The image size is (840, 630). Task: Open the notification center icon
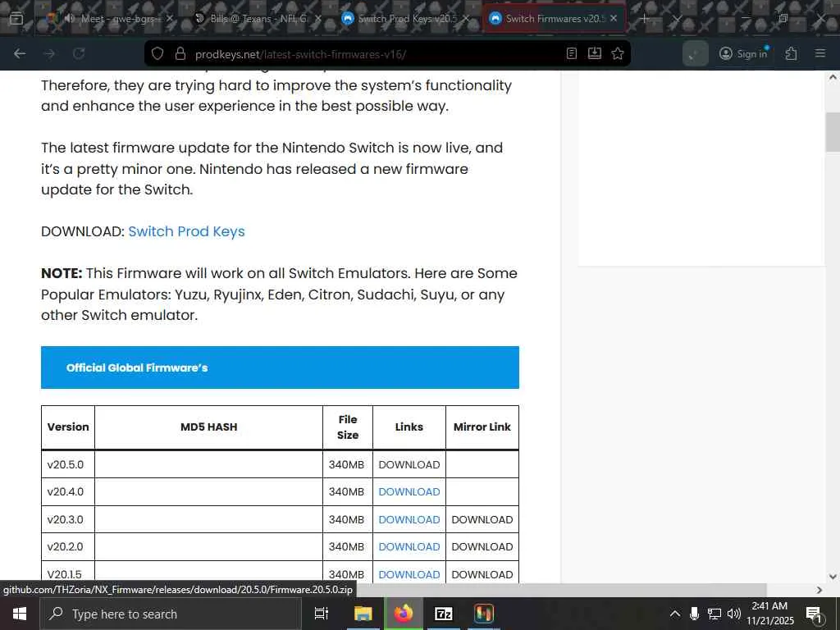pos(814,614)
